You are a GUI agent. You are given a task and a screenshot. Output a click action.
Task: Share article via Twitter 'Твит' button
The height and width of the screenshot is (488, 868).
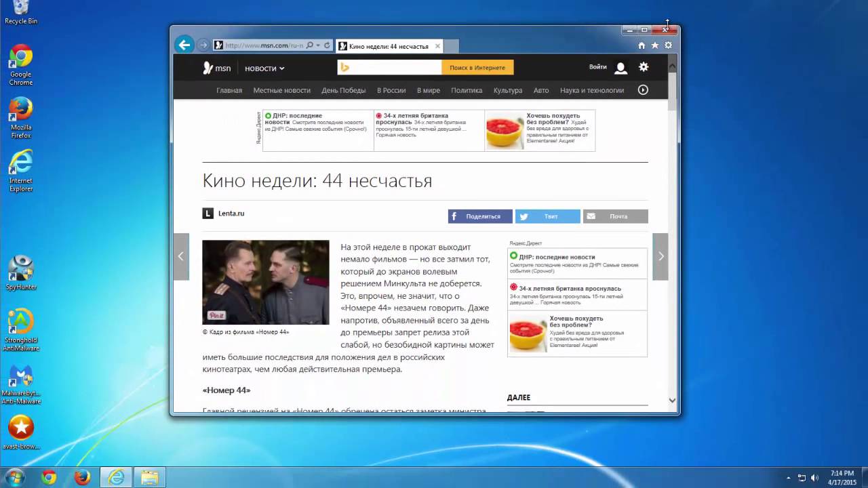click(548, 216)
